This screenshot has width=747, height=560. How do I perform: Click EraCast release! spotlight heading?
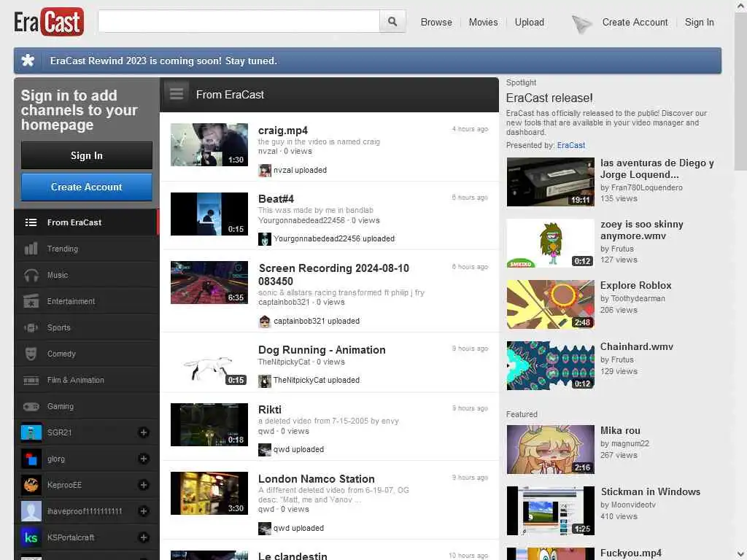click(x=549, y=98)
